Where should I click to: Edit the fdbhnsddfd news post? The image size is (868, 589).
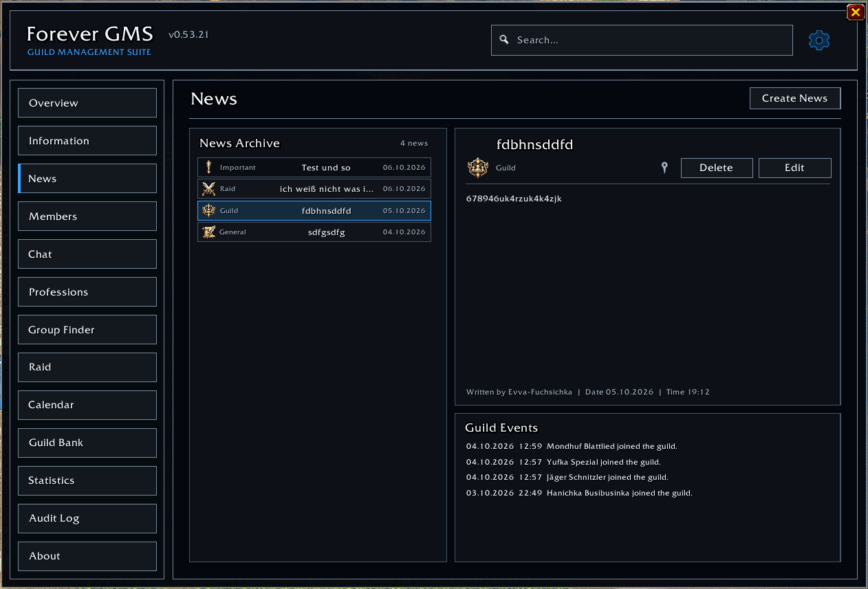point(795,168)
